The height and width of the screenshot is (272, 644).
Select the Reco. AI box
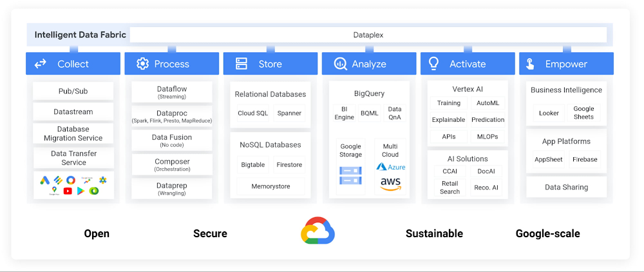(x=486, y=188)
